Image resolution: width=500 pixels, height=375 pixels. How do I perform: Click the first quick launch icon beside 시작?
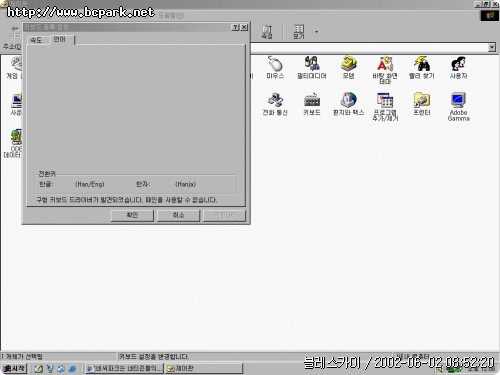(38, 369)
